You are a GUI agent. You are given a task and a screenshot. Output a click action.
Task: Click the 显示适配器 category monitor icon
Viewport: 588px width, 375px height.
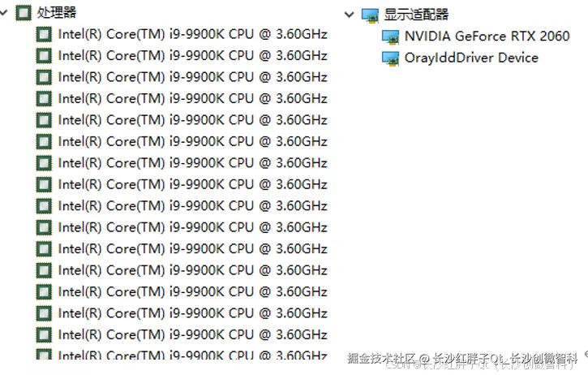coord(370,15)
